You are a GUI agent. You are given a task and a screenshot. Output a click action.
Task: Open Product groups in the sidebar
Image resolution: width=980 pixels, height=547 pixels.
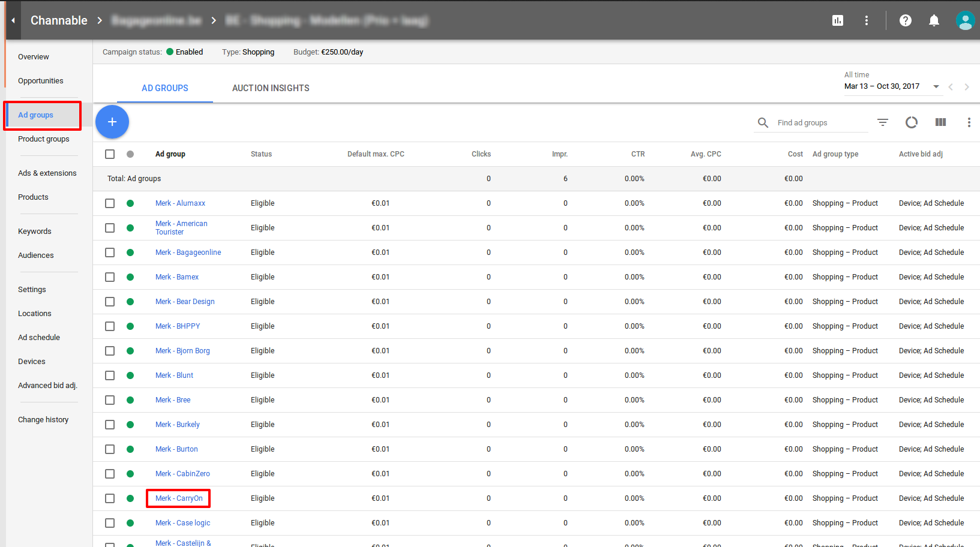(43, 139)
